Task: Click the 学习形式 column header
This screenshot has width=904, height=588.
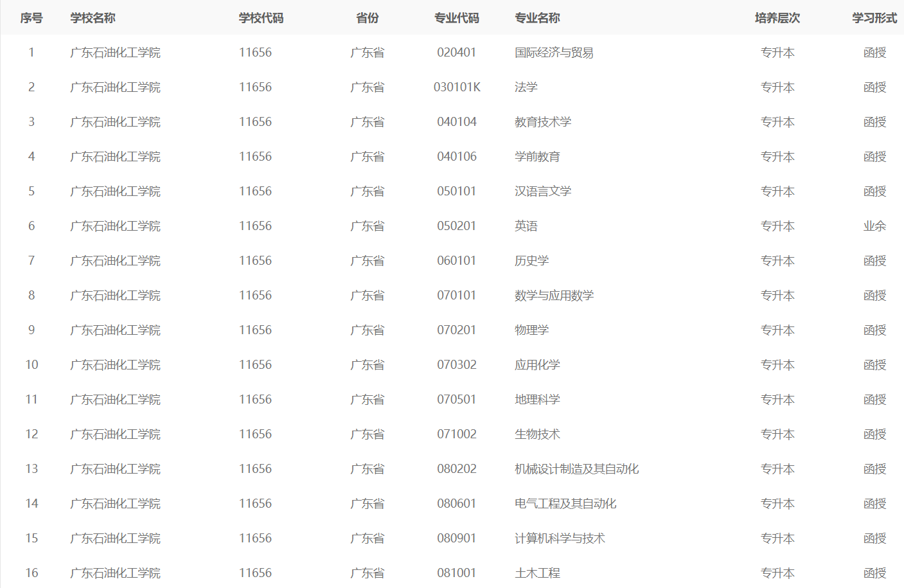Action: click(x=874, y=18)
